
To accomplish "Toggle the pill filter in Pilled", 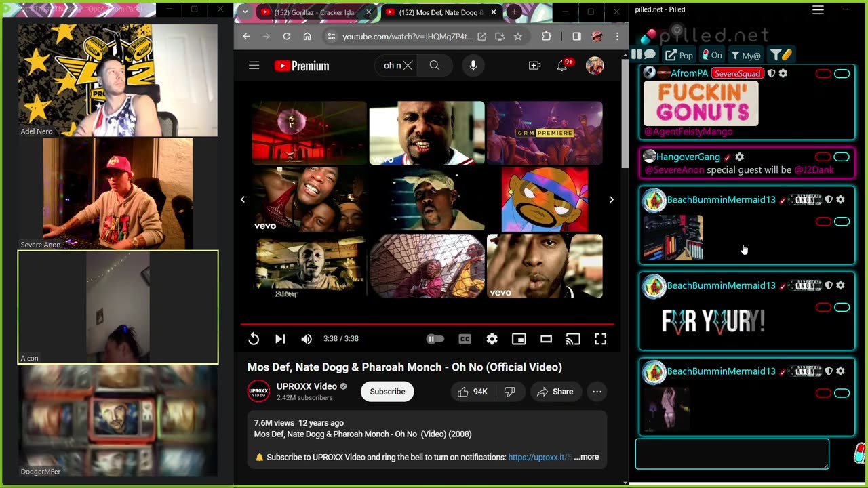I will [781, 55].
